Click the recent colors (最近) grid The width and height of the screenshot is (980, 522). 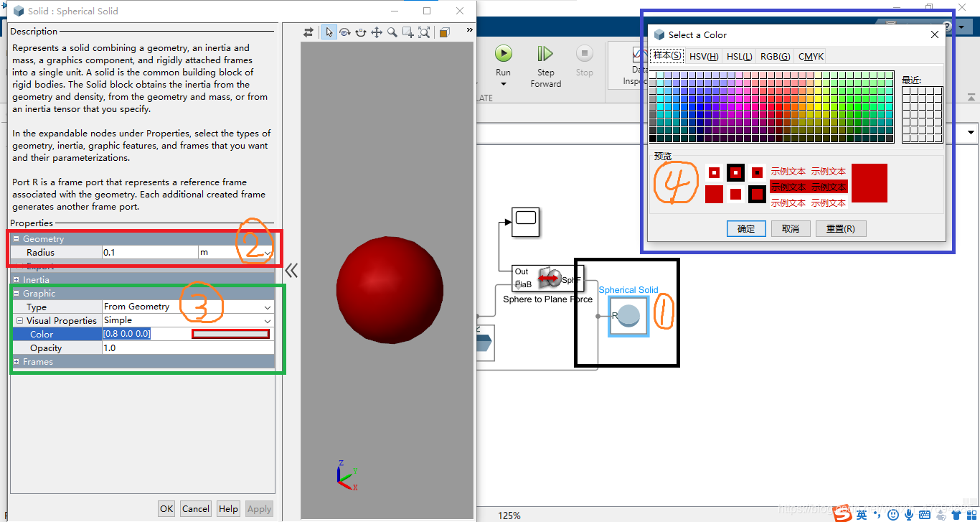[923, 114]
